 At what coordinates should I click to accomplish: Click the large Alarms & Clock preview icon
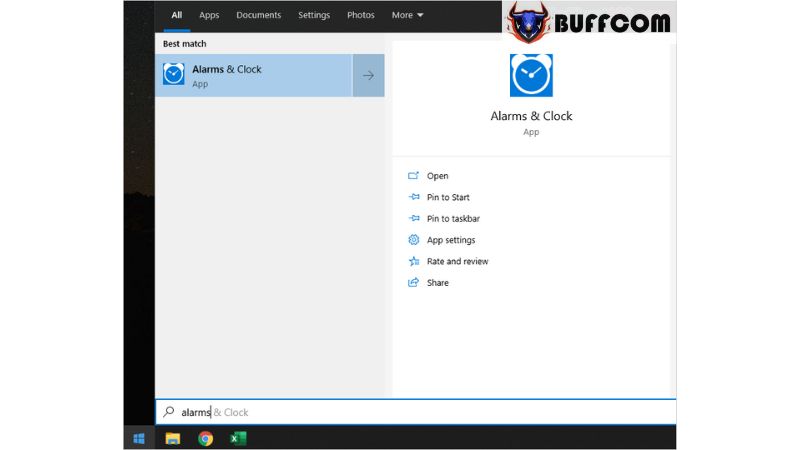coord(531,76)
